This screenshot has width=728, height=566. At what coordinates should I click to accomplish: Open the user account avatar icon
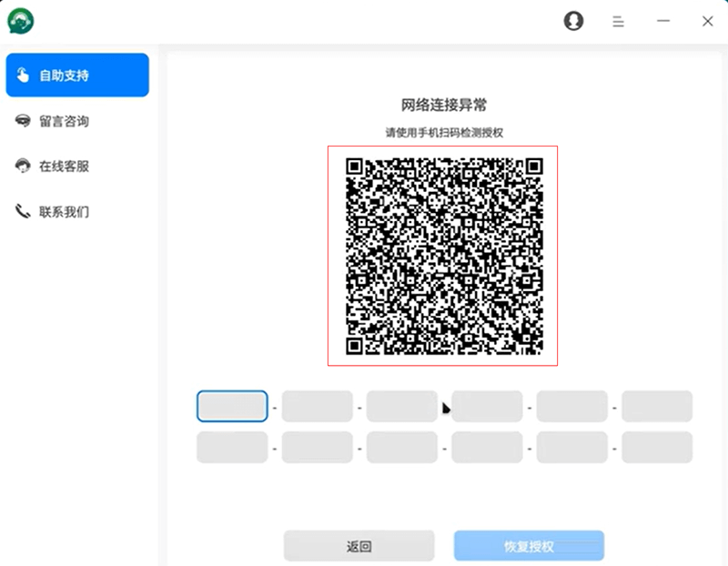pyautogui.click(x=573, y=21)
